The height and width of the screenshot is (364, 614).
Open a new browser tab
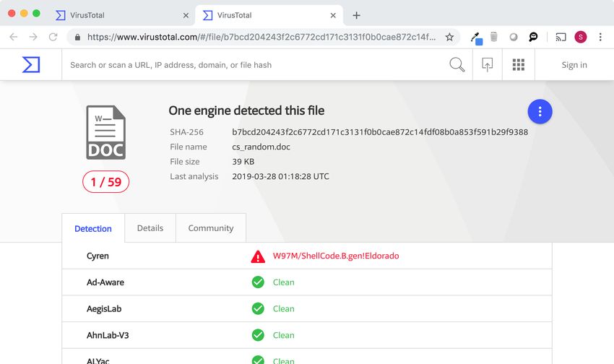356,15
